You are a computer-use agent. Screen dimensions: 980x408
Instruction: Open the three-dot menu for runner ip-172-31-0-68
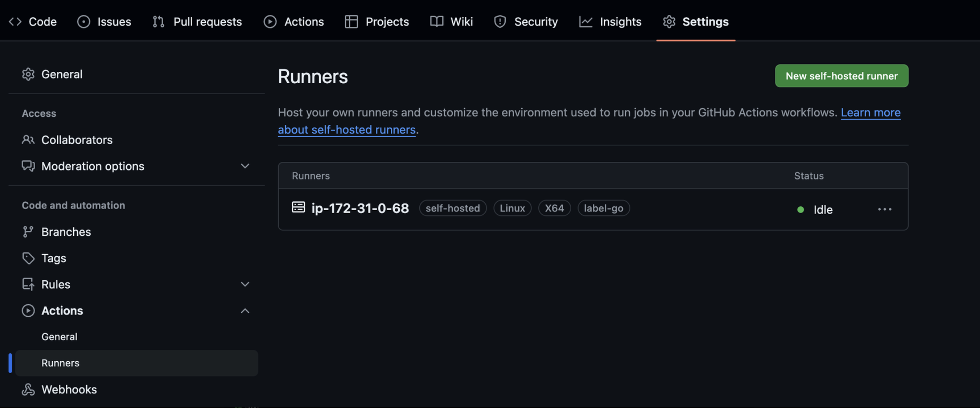pos(885,209)
